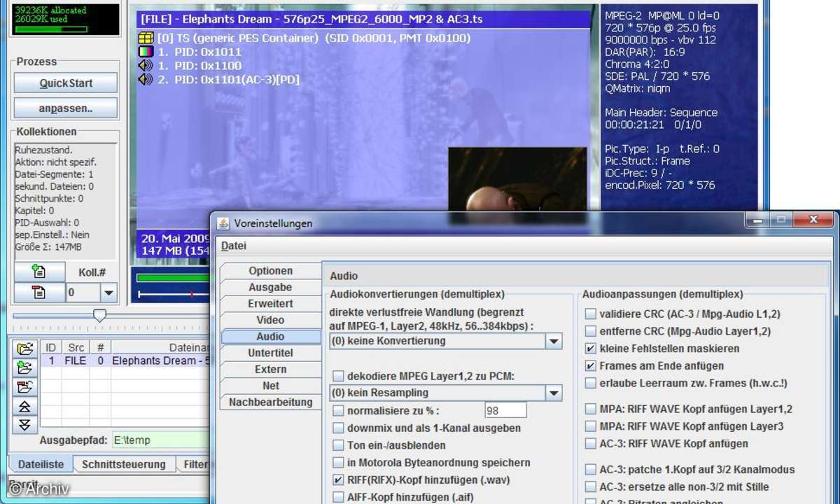Click the red cut marker on the timeline
Viewport: 840px width, 504px height.
tap(191, 295)
